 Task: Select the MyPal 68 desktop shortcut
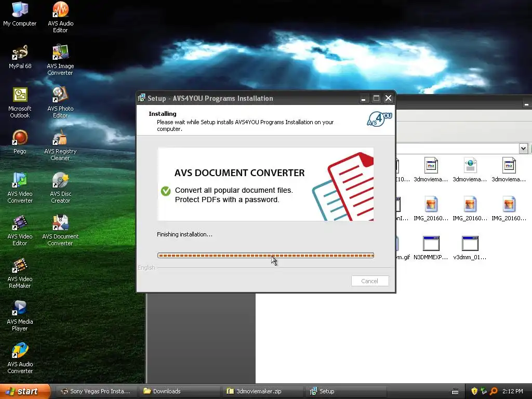(x=20, y=57)
